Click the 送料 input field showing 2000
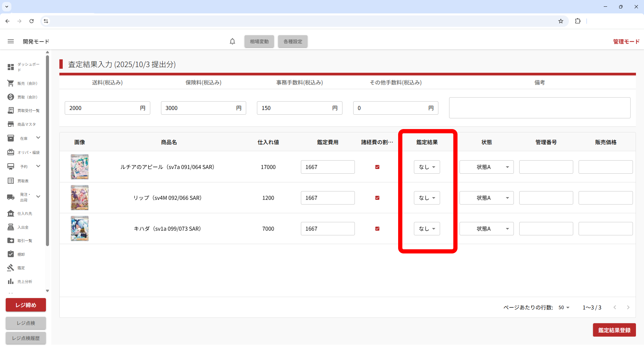This screenshot has width=644, height=346. pyautogui.click(x=102, y=108)
